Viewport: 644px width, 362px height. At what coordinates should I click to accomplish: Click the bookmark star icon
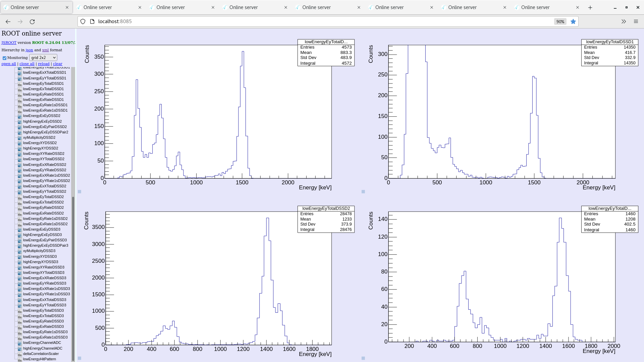573,22
